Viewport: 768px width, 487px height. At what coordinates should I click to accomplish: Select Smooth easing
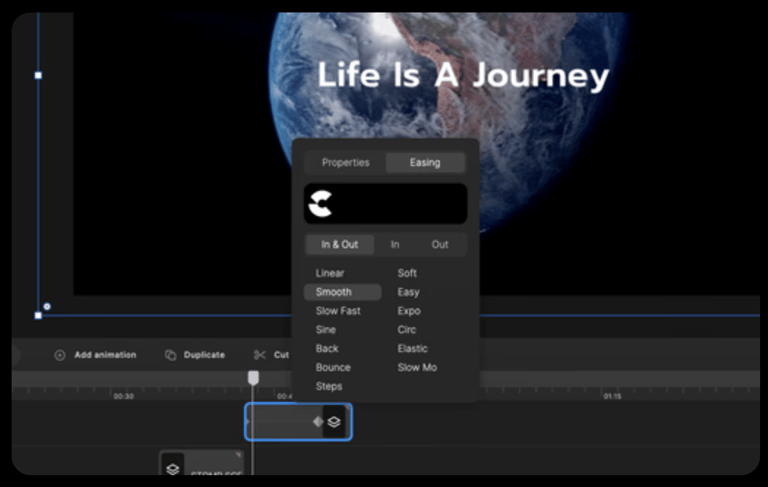pyautogui.click(x=342, y=292)
